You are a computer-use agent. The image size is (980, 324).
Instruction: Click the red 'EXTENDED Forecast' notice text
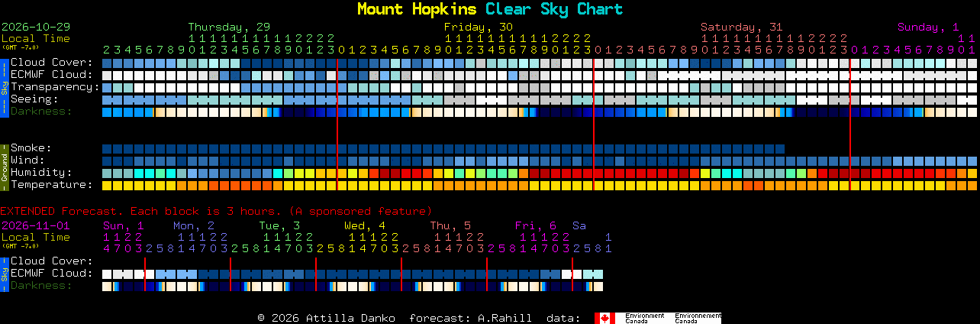click(x=216, y=211)
